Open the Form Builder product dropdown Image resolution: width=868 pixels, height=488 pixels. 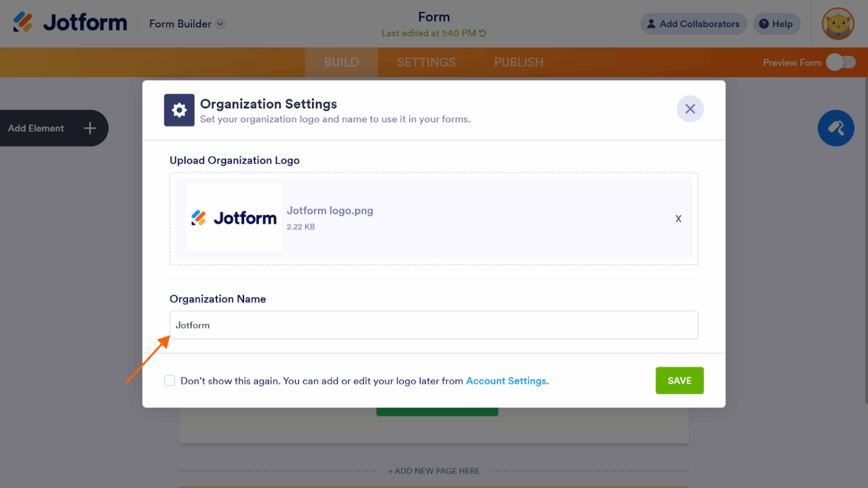[221, 24]
